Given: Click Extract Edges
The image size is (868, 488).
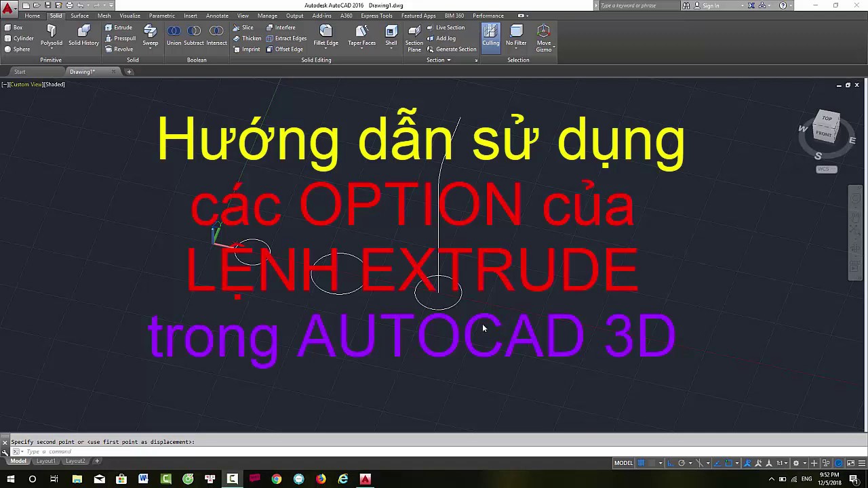Looking at the screenshot, I should 286,39.
